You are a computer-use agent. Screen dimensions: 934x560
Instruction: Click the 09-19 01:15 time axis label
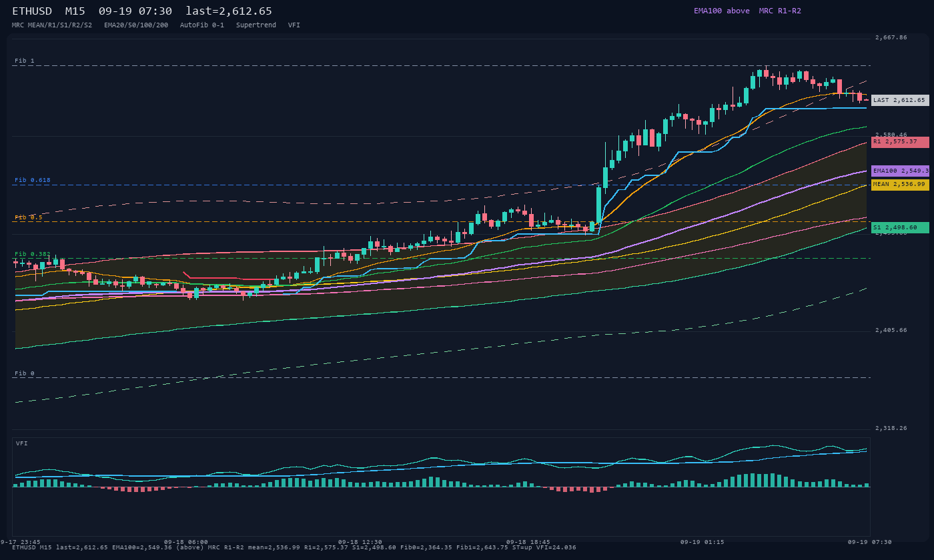[703, 542]
